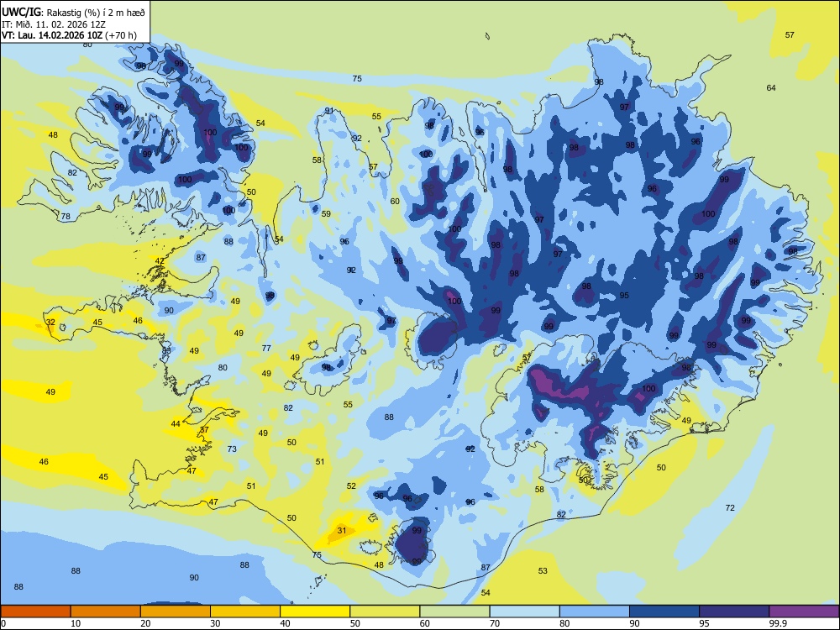Click the 'VT: Lau. 14.02.2026 10Z (+70 h)' line
840x630 pixels.
[69, 35]
